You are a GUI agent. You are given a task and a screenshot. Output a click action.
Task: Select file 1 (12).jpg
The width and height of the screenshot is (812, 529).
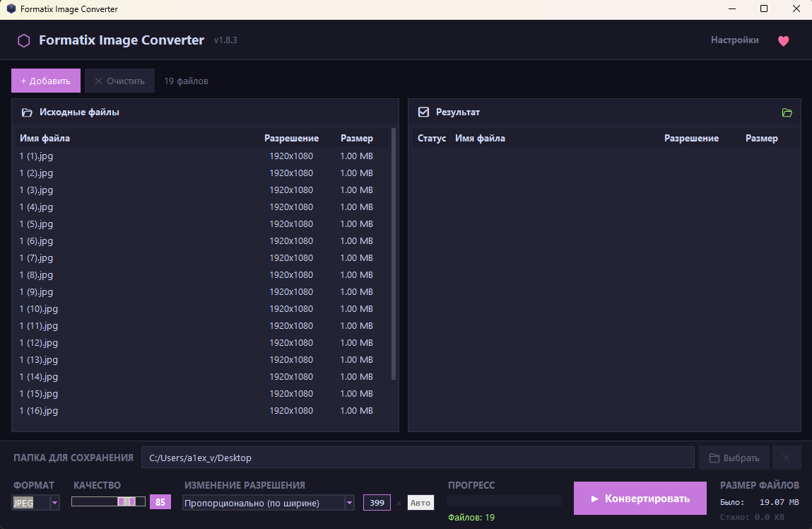pyautogui.click(x=202, y=343)
